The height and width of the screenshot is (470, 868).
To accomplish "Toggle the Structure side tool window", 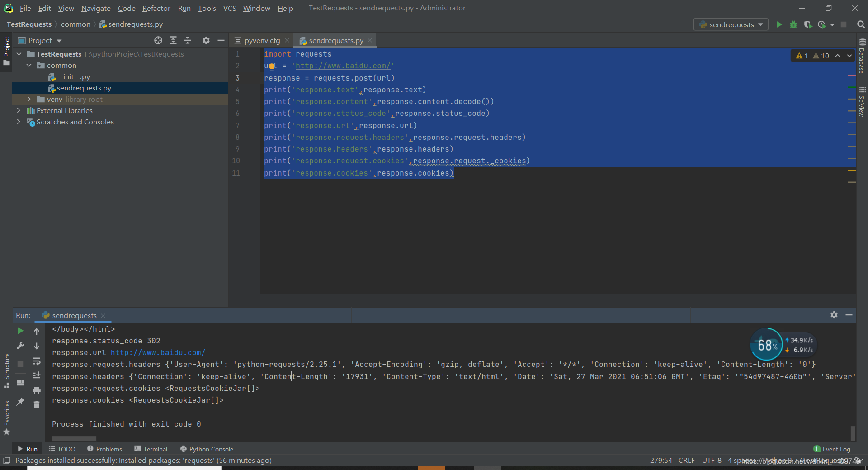I will 6,370.
